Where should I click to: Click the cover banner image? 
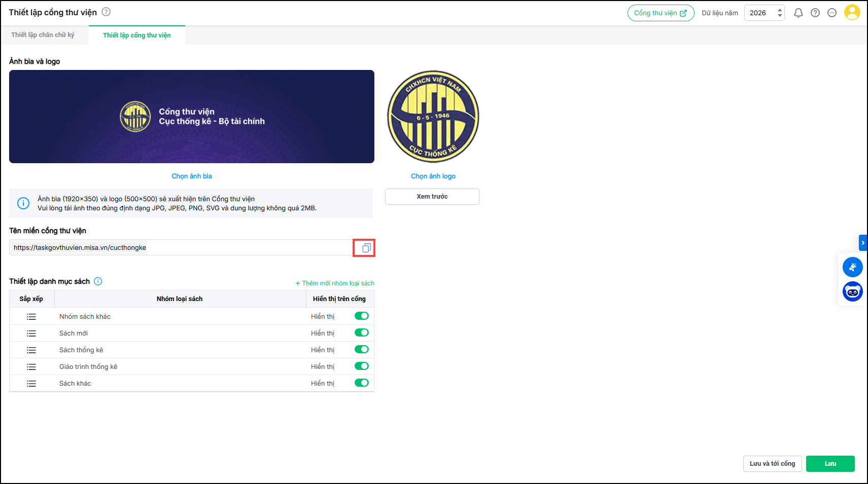[x=192, y=117]
